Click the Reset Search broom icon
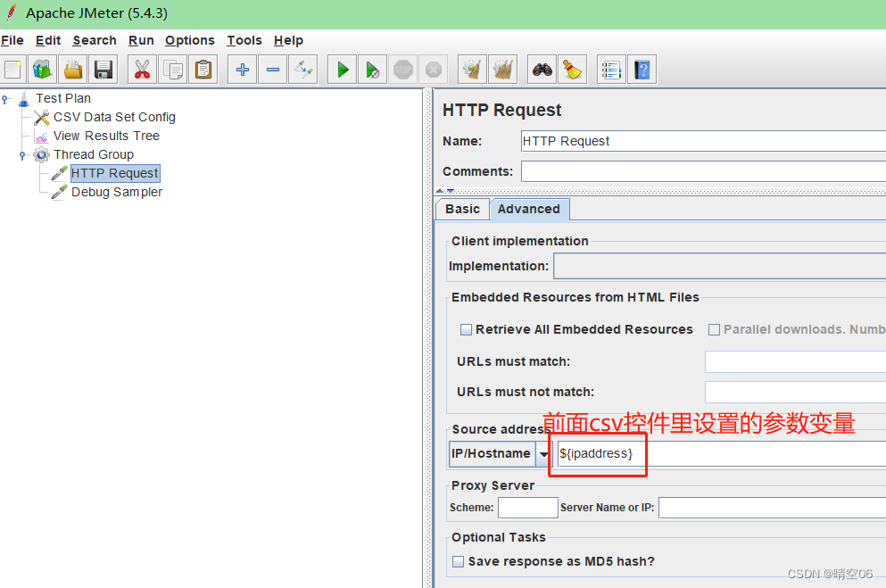This screenshot has height=588, width=886. tap(573, 70)
